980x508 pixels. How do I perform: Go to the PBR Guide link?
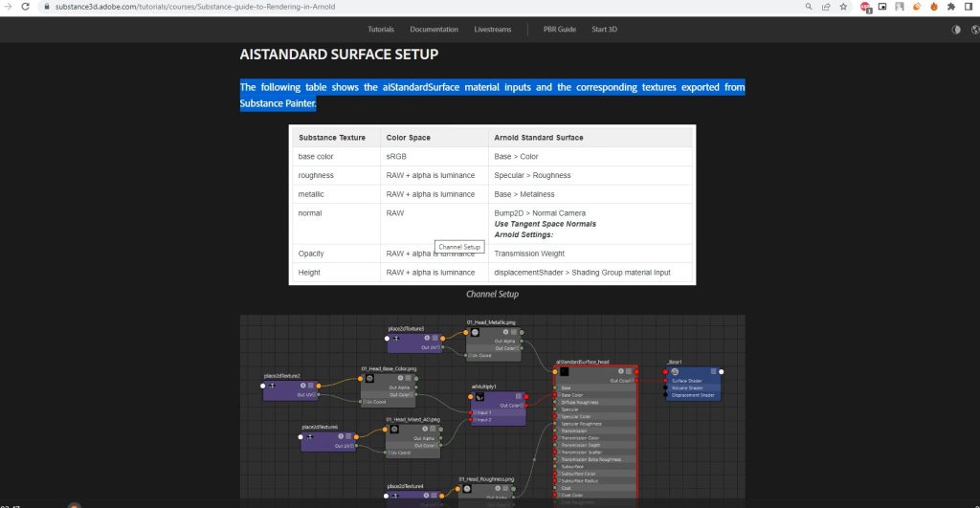pos(559,30)
